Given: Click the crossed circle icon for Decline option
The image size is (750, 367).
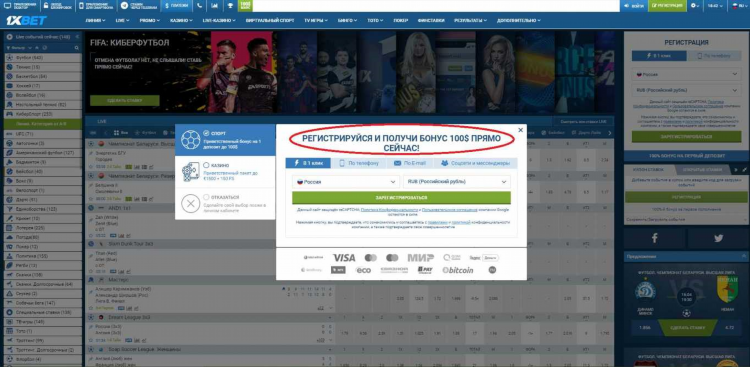Looking at the screenshot, I should click(190, 204).
